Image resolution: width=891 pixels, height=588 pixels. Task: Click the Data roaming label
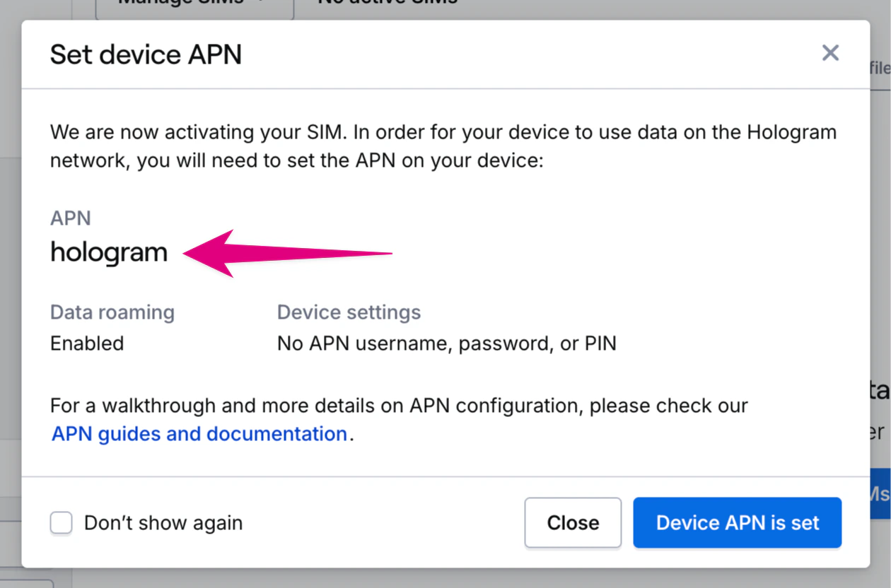click(112, 312)
